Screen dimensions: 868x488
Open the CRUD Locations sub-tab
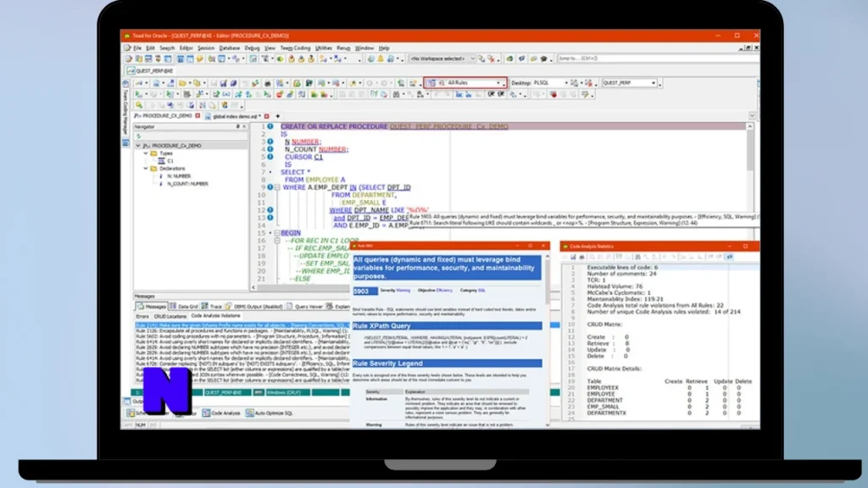pos(170,316)
